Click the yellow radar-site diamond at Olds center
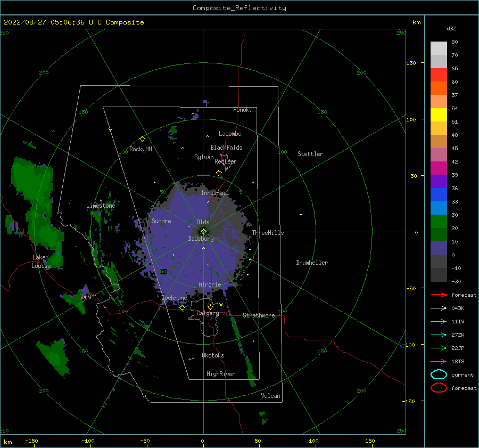479x448 pixels. click(x=203, y=232)
